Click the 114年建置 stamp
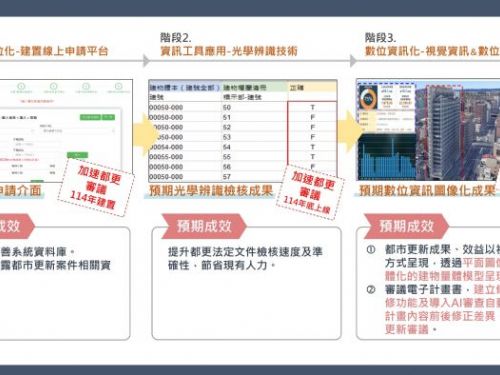 tap(96, 187)
